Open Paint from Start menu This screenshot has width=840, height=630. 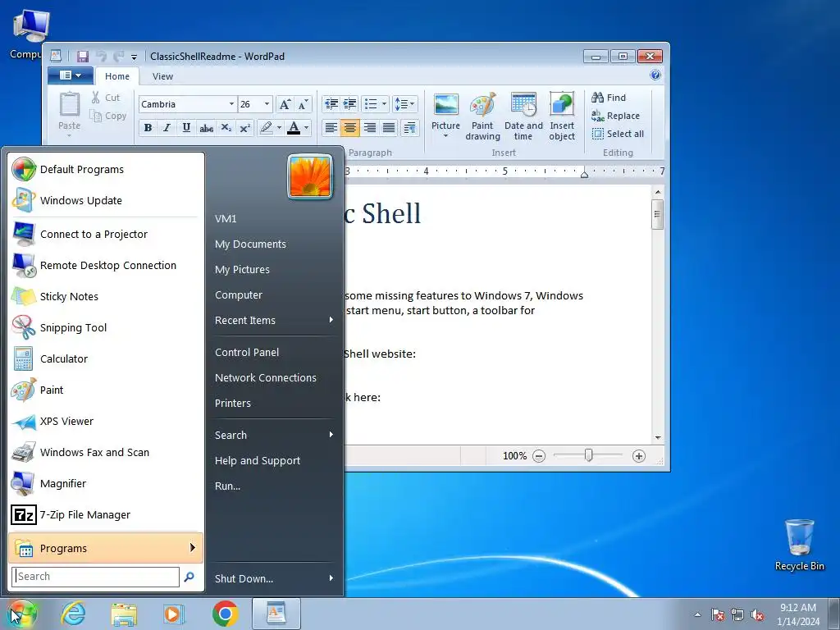pyautogui.click(x=106, y=390)
